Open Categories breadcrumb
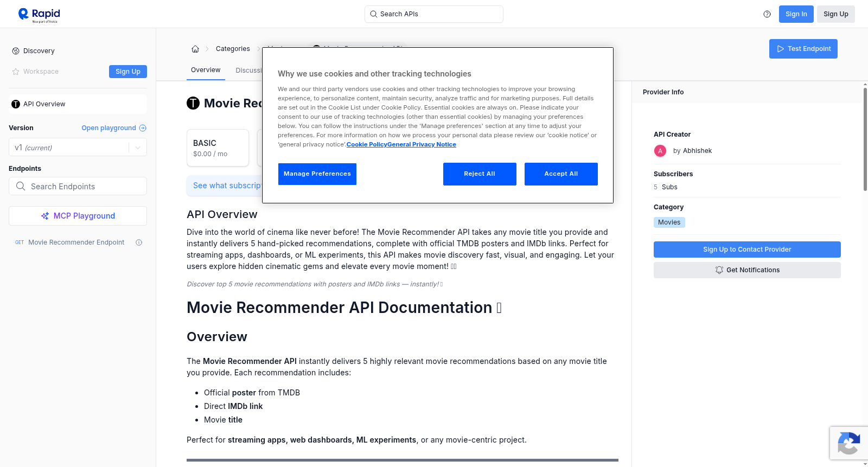The height and width of the screenshot is (467, 868). [233, 49]
